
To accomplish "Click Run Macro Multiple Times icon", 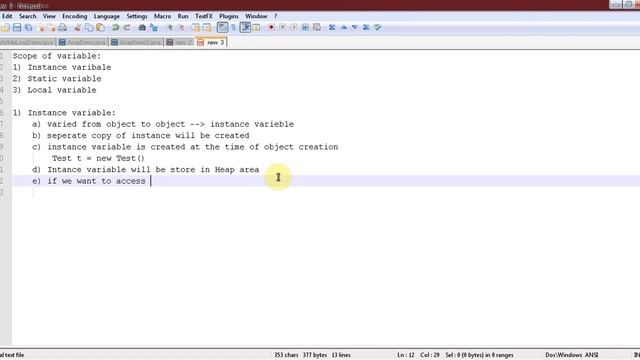I will tap(305, 27).
